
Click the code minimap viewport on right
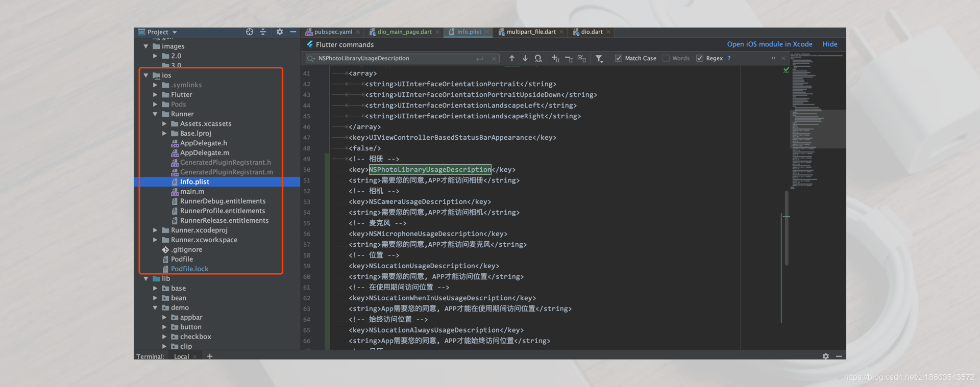click(x=818, y=129)
